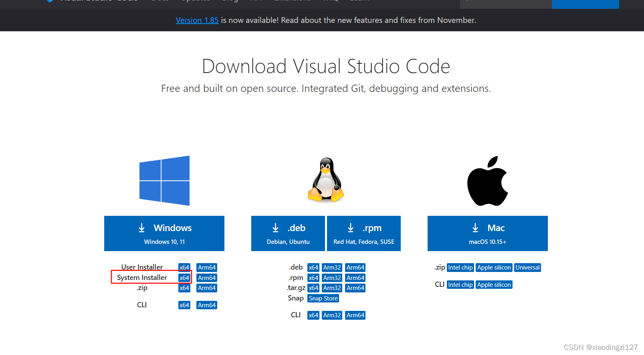This screenshot has width=644, height=355.
Task: Click the 'System Installer' label
Action: 142,278
